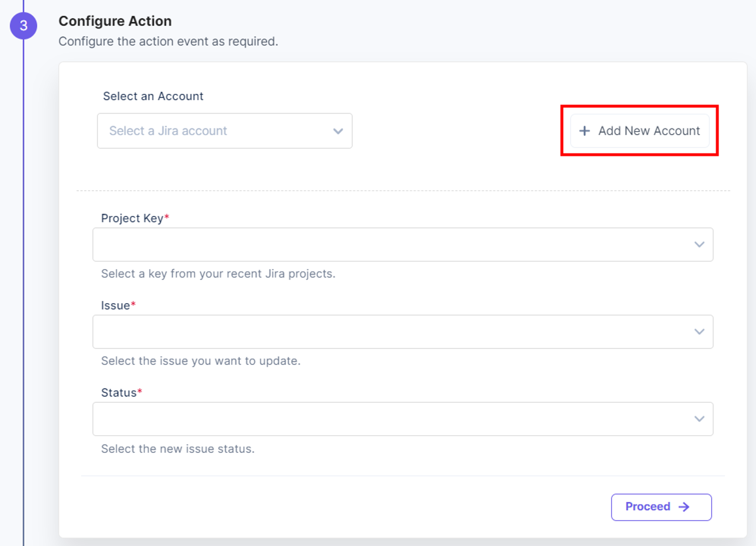This screenshot has height=546, width=756.
Task: Open the Status dropdown field
Action: pyautogui.click(x=403, y=419)
